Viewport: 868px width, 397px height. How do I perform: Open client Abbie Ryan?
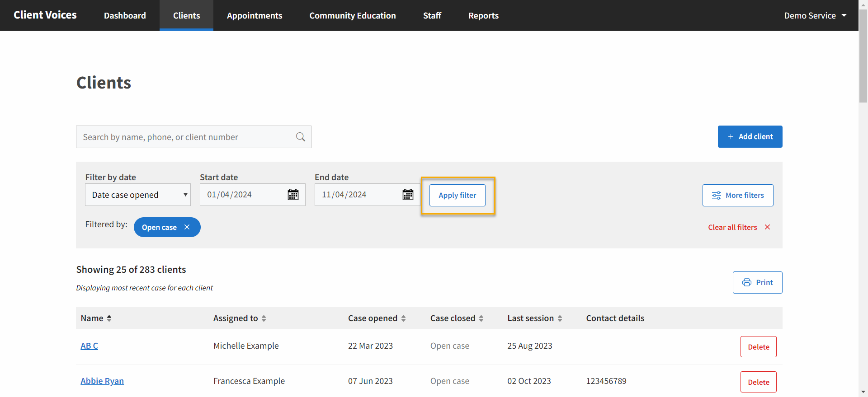102,381
